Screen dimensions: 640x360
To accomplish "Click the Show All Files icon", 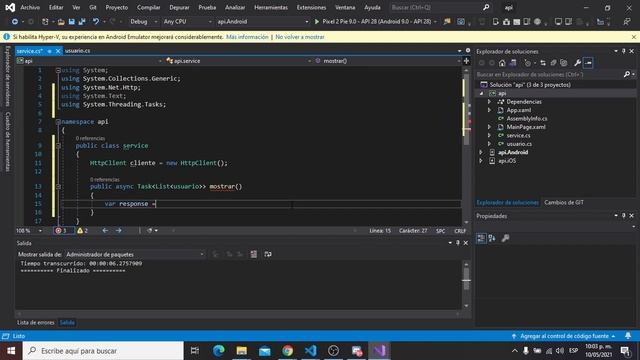I will [564, 63].
